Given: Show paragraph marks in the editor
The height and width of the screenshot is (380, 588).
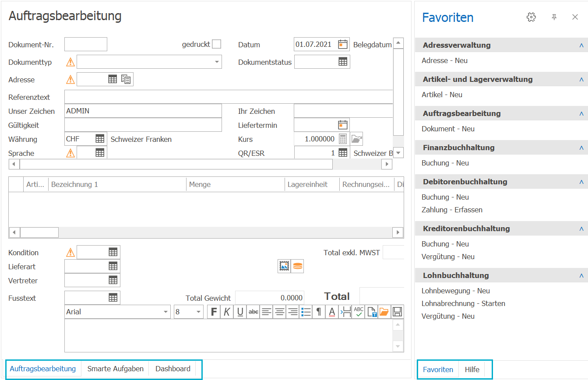Looking at the screenshot, I should point(319,312).
